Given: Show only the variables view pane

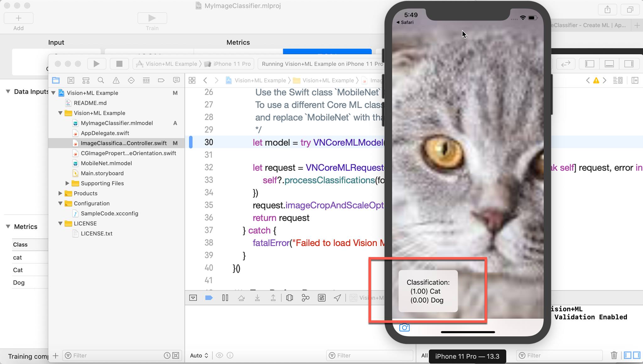Looking at the screenshot, I should 628,355.
